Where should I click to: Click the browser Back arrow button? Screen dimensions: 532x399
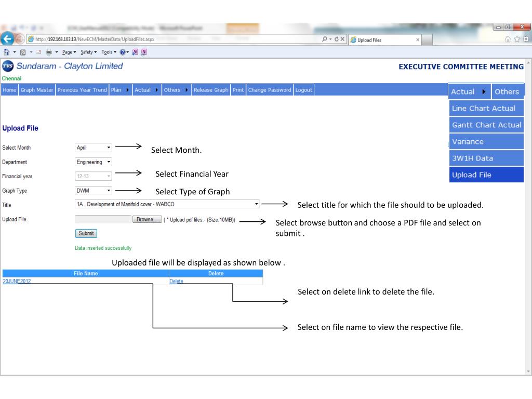click(7, 39)
